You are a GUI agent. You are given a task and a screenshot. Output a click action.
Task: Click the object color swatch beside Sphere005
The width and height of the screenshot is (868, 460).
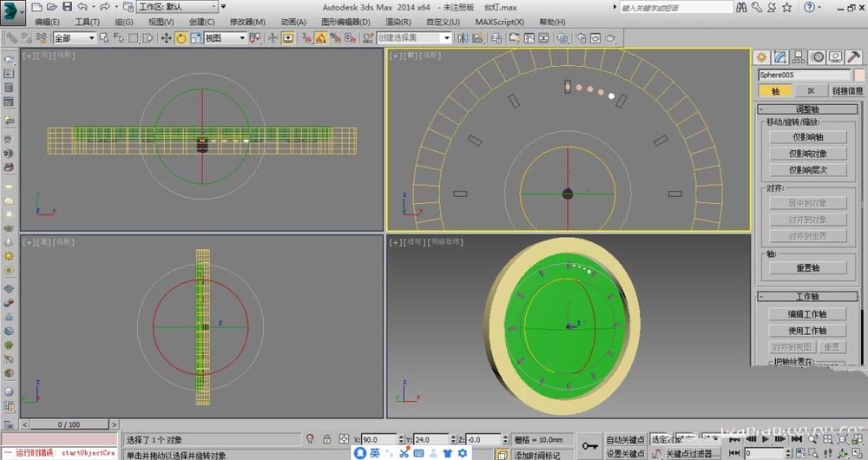pos(859,75)
